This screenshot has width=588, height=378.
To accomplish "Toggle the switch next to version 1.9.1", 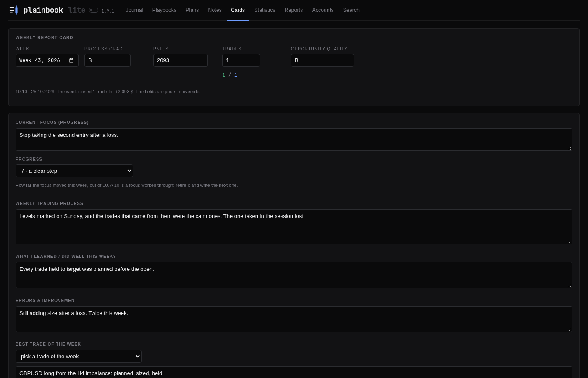I will tap(94, 10).
